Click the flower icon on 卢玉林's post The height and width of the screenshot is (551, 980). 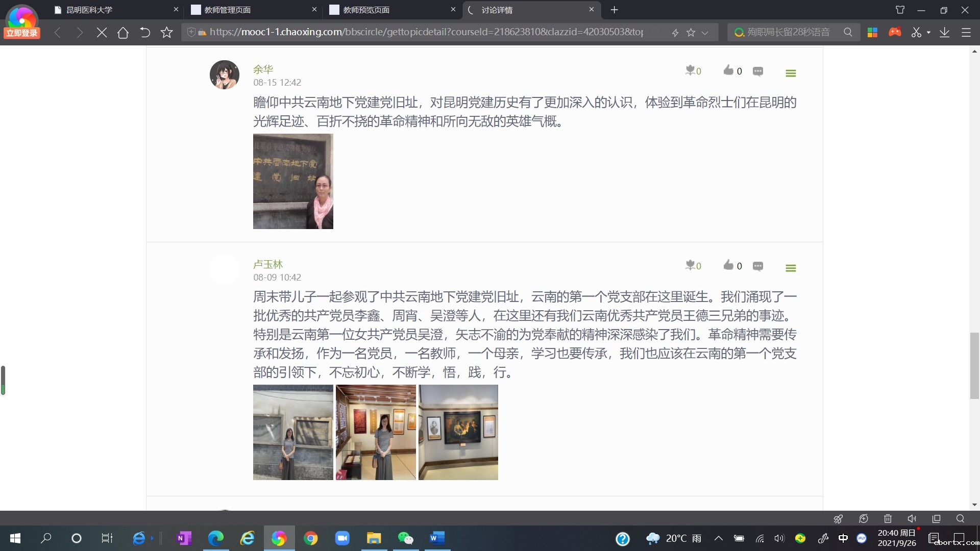690,265
